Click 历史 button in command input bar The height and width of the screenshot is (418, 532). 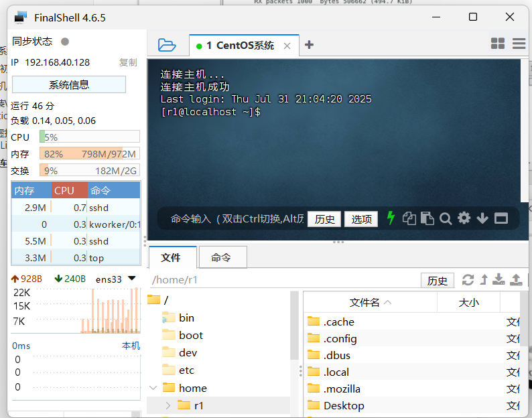coord(324,219)
